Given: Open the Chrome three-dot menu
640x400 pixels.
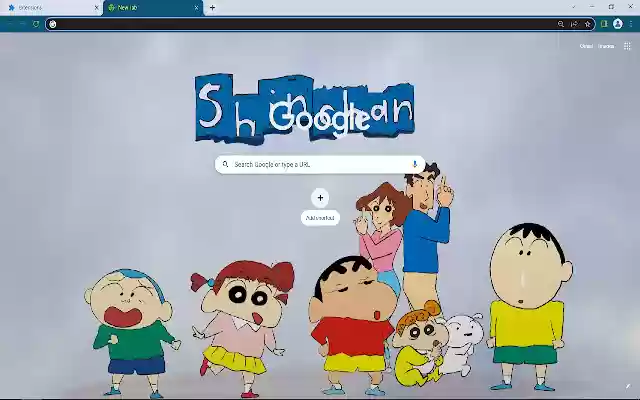Looking at the screenshot, I should [631, 24].
